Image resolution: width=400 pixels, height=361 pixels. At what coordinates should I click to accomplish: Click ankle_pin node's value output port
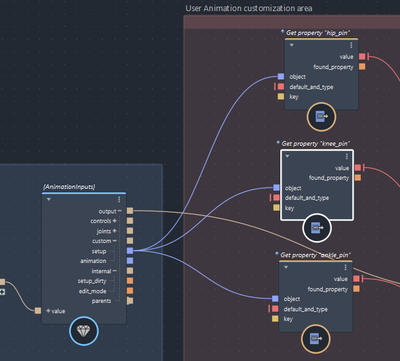[356, 279]
